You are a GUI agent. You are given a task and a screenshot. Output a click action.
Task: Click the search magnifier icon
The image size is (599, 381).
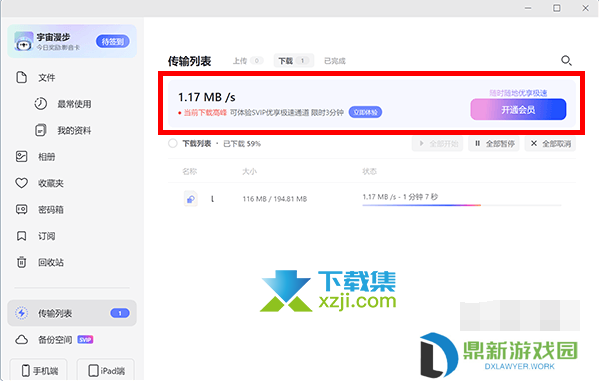click(566, 60)
